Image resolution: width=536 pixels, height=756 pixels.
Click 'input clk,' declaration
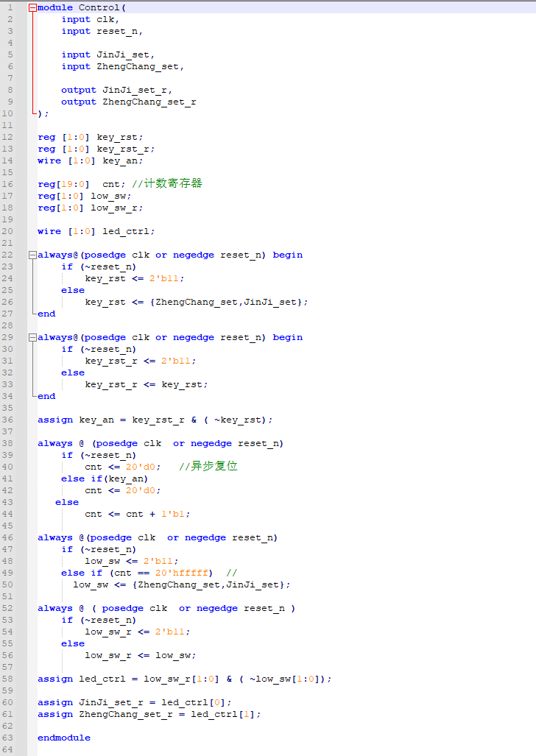(91, 20)
